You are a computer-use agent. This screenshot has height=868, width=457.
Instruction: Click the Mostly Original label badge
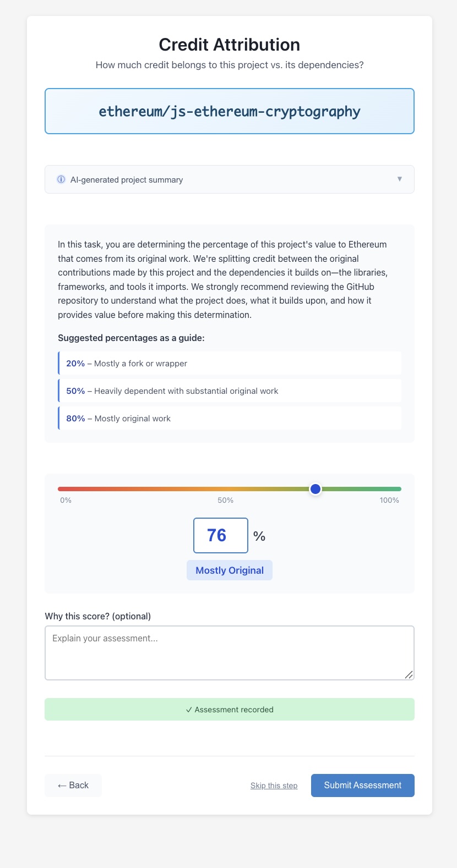(x=230, y=570)
